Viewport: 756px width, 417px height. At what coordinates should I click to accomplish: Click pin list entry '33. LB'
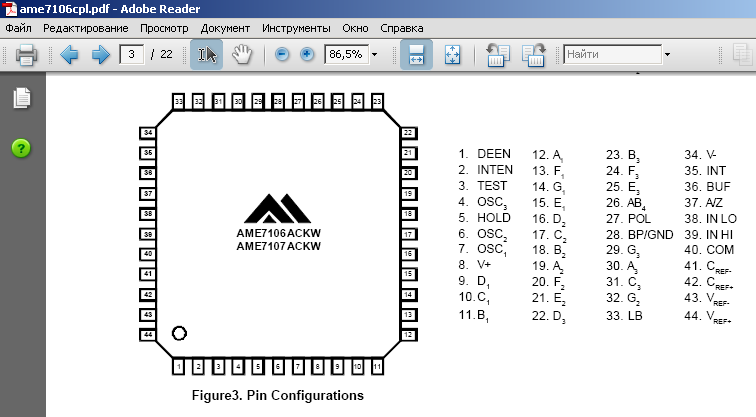pos(624,316)
